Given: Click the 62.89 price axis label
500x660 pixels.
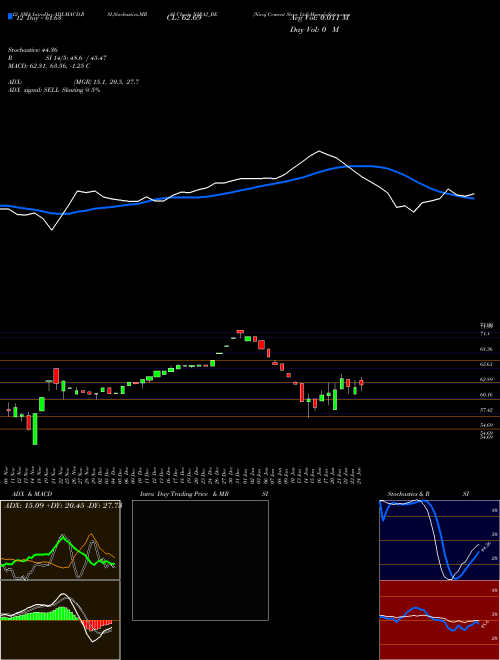Looking at the screenshot, I should [x=486, y=380].
